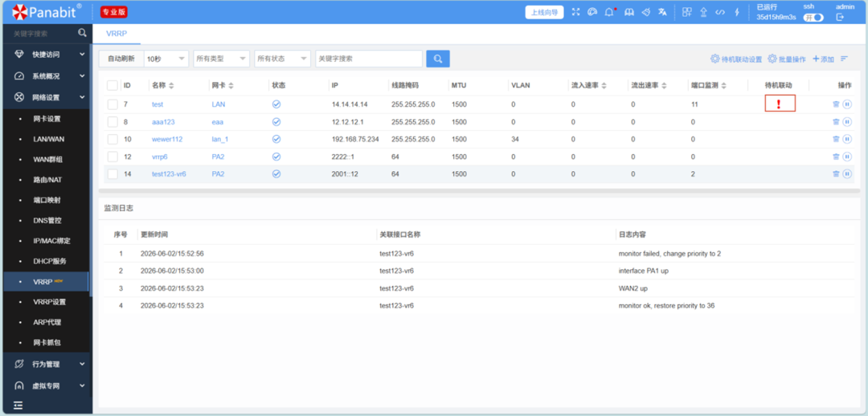This screenshot has width=868, height=416.
Task: Delete the test123-vr6 row
Action: coord(836,173)
